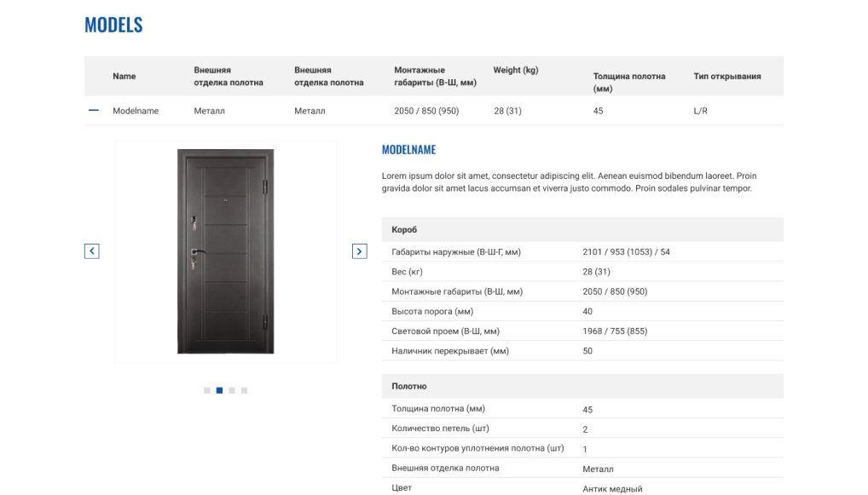
Task: Click the Тип открывания column header
Action: coord(727,77)
